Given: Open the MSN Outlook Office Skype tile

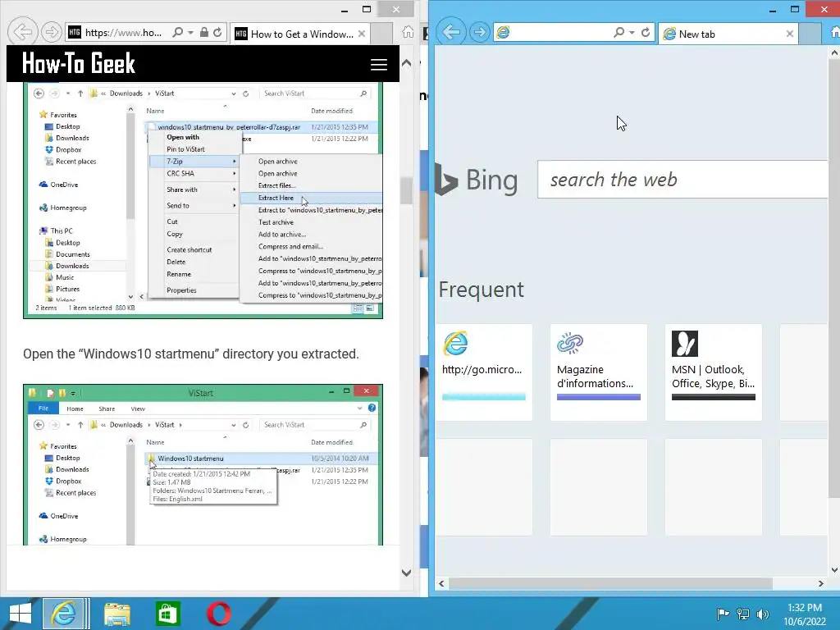Looking at the screenshot, I should point(713,372).
